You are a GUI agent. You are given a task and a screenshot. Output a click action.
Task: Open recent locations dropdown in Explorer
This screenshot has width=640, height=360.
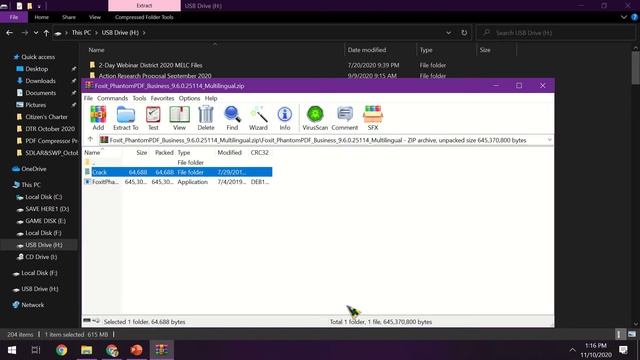coord(36,33)
